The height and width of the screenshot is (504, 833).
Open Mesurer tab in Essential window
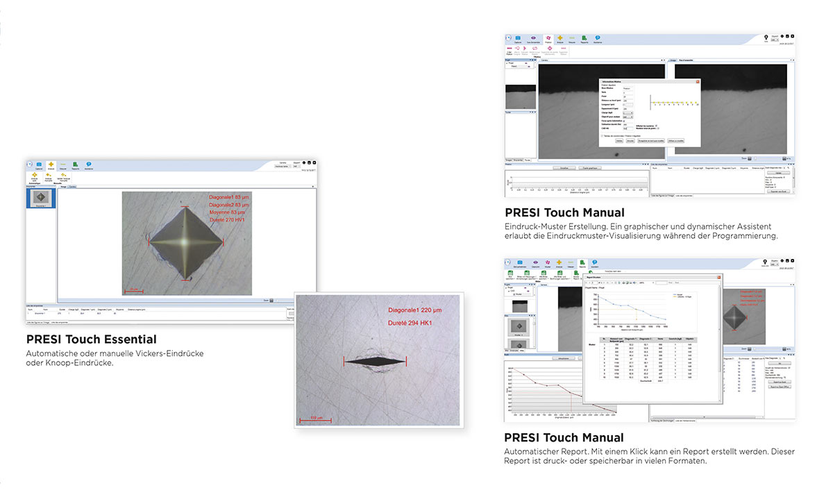[63, 165]
